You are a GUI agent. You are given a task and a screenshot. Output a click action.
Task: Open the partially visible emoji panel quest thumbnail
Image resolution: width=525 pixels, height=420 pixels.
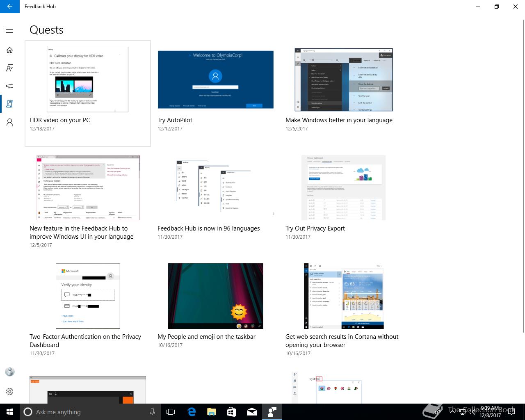tap(327, 387)
